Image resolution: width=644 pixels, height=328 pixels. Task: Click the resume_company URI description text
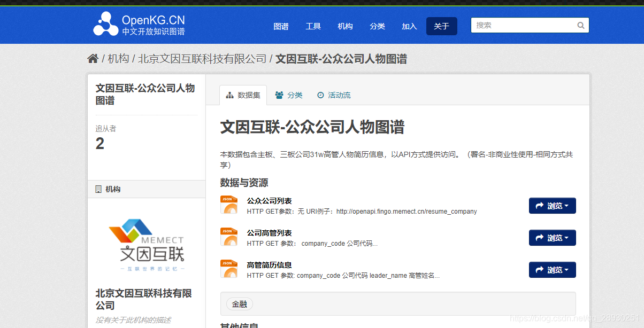(362, 212)
